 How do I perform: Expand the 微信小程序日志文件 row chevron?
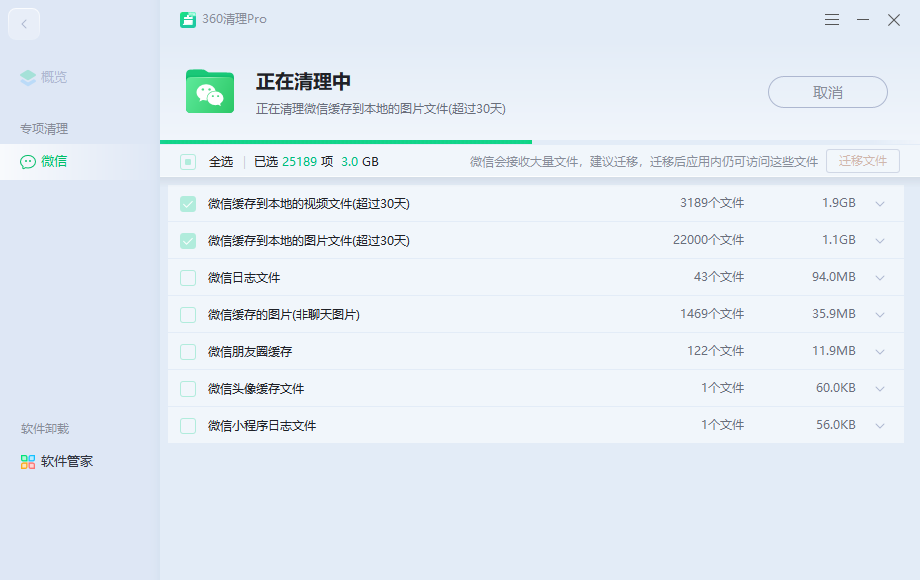pos(880,426)
